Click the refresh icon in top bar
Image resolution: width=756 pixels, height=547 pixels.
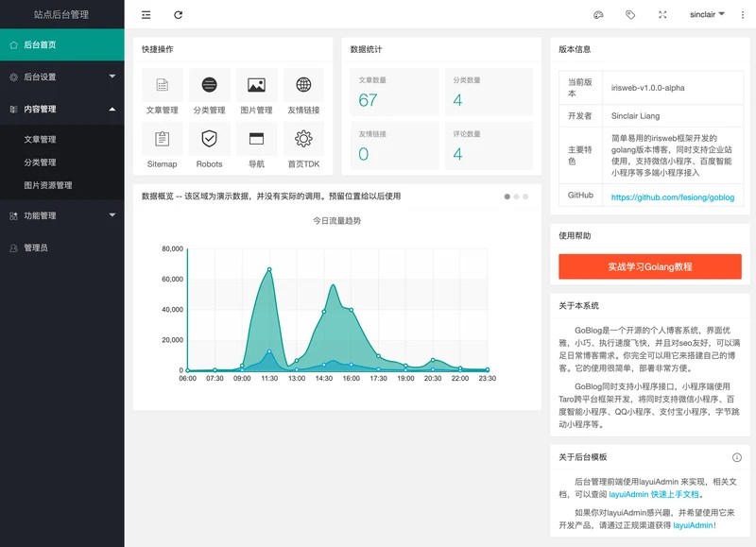click(x=179, y=15)
